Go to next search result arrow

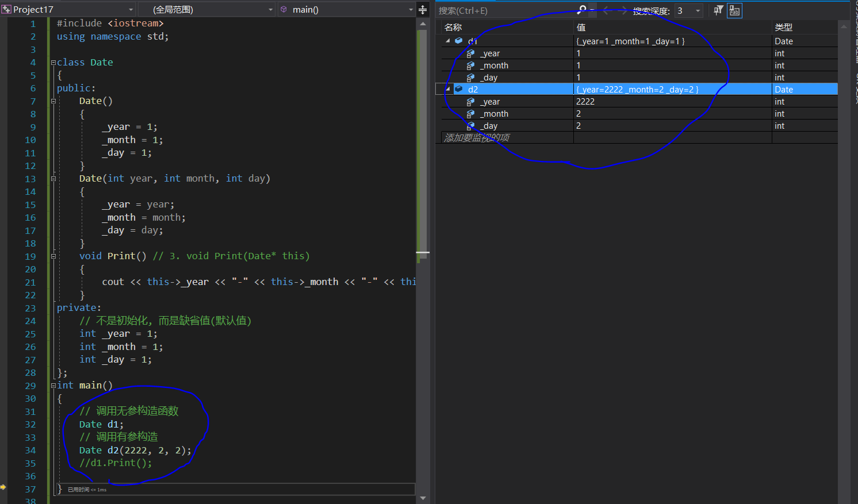tap(623, 10)
